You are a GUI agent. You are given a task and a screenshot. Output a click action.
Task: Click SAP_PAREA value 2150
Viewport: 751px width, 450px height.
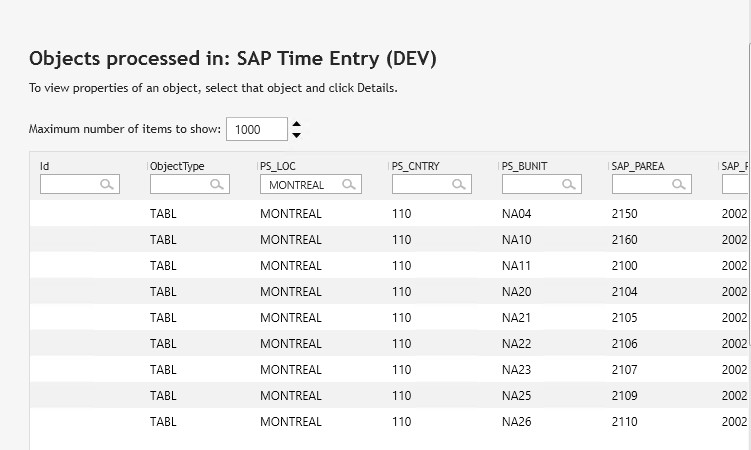625,214
